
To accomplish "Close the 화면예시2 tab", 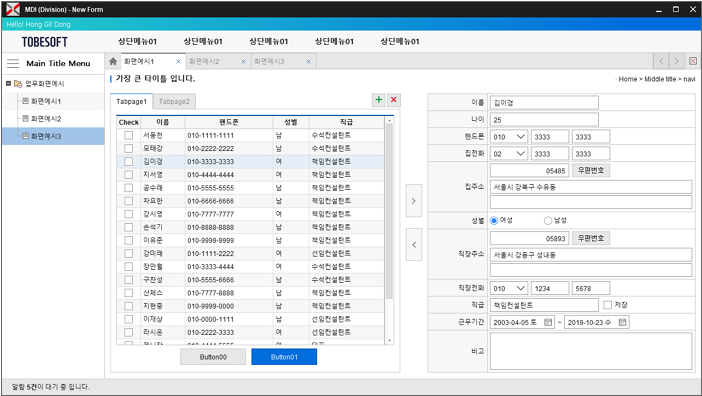I will (244, 61).
